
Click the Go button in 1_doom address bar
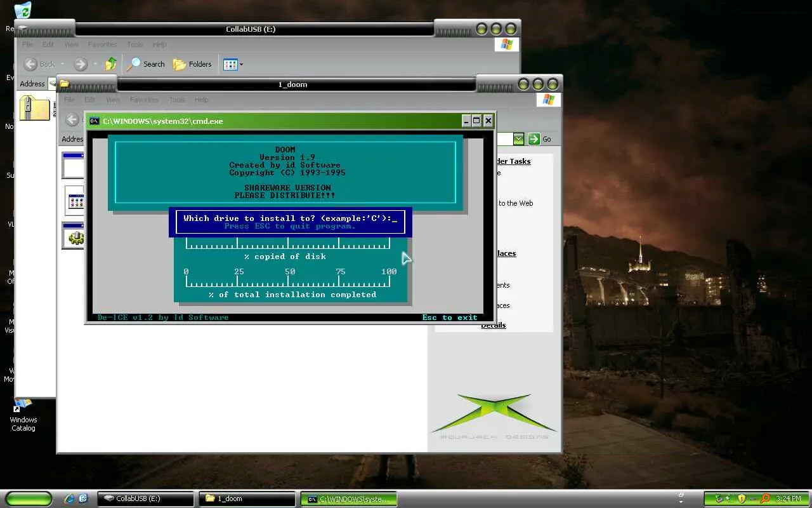click(540, 139)
